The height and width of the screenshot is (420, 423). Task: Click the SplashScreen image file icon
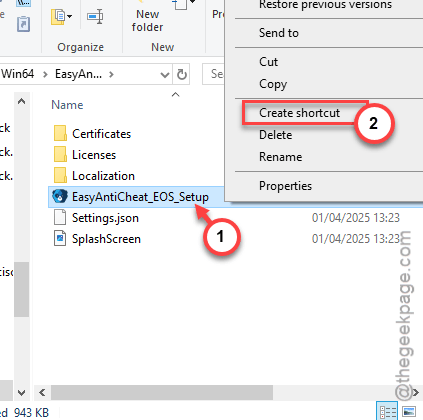pos(60,239)
